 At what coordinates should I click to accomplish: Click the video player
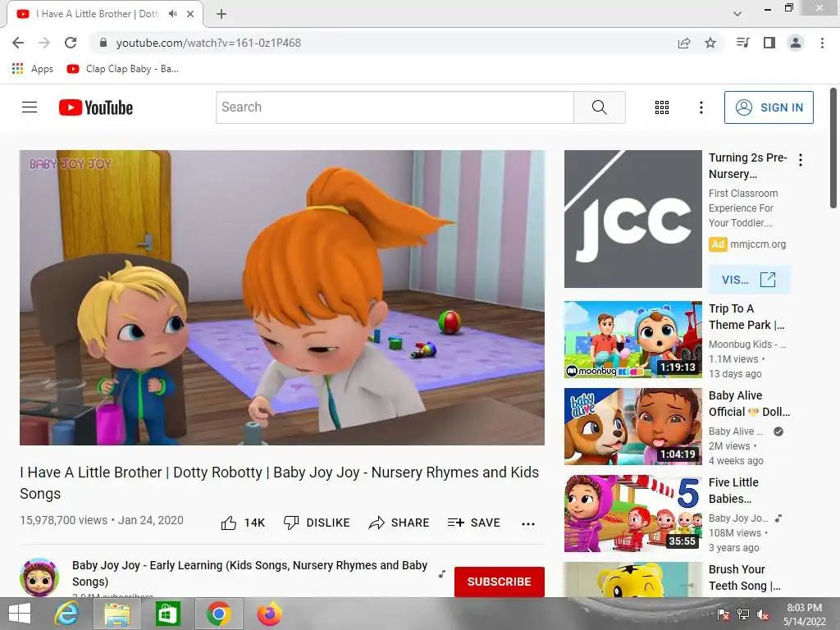point(282,297)
